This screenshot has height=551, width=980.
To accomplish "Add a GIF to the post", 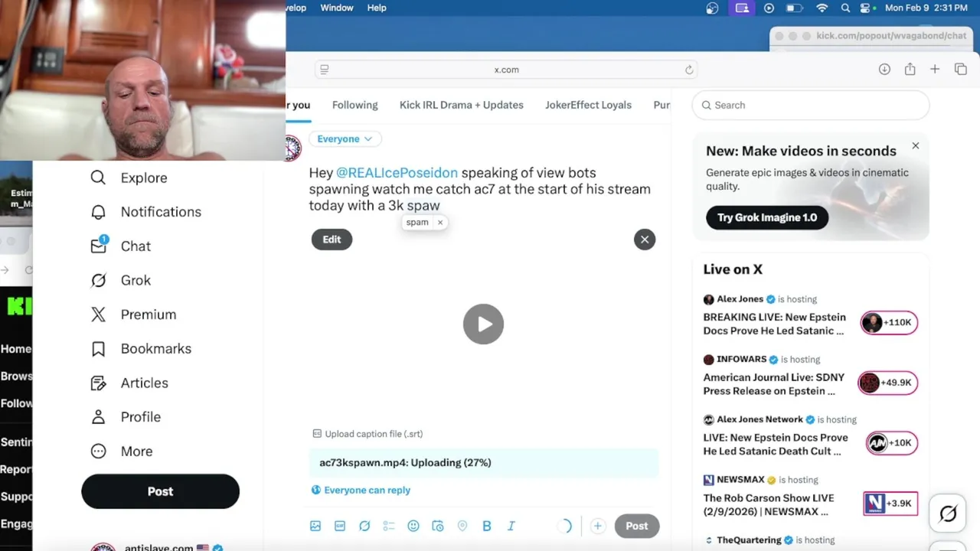I will pos(340,526).
